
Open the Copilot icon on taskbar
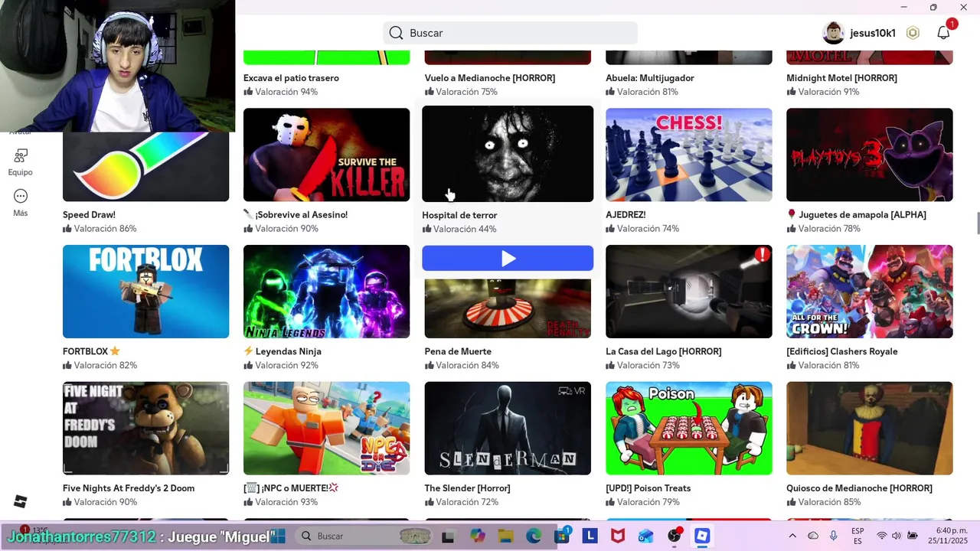[x=478, y=536]
